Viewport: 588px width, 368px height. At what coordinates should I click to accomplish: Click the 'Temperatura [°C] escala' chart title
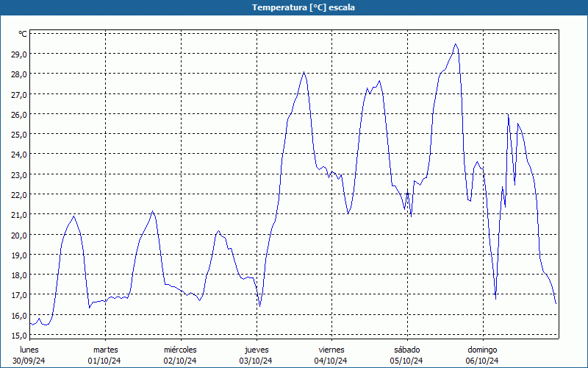point(304,7)
